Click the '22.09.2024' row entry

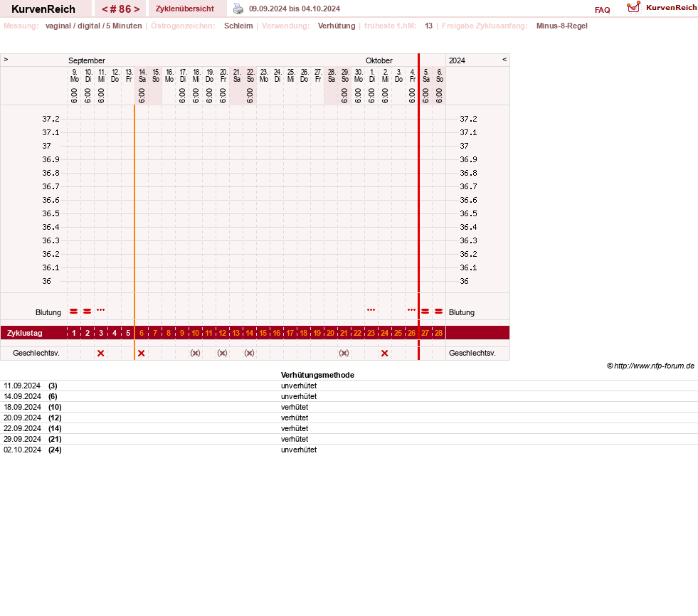coord(349,429)
